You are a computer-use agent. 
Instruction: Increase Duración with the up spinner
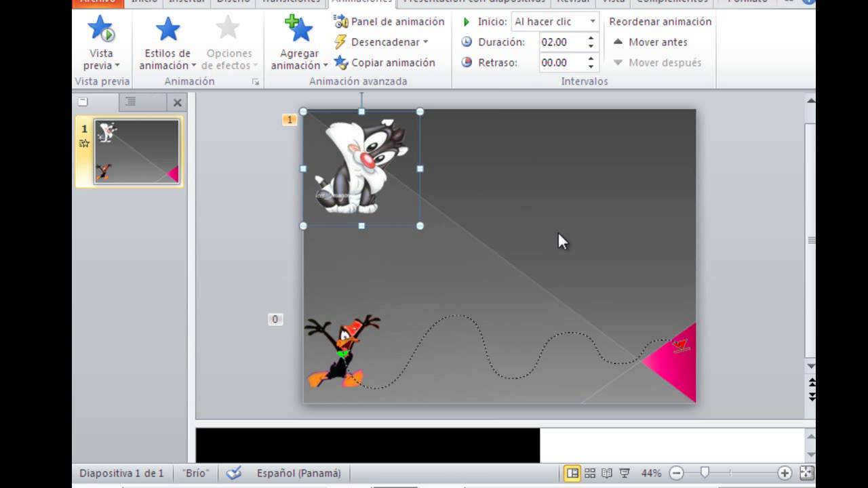pyautogui.click(x=591, y=39)
